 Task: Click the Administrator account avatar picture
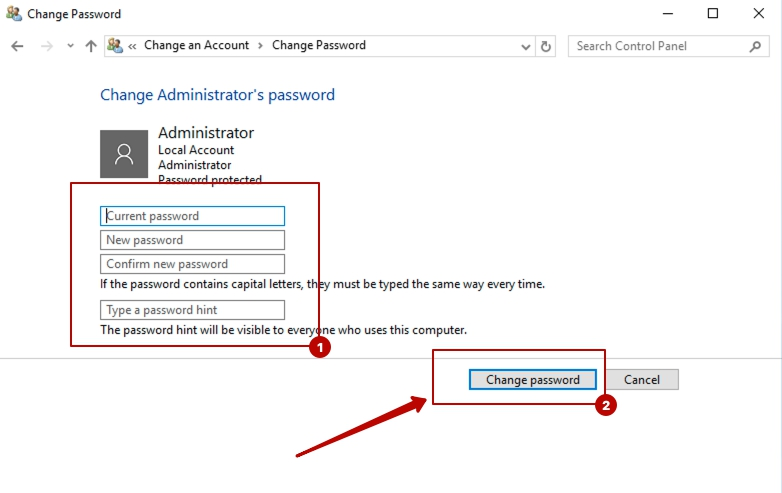click(x=124, y=154)
